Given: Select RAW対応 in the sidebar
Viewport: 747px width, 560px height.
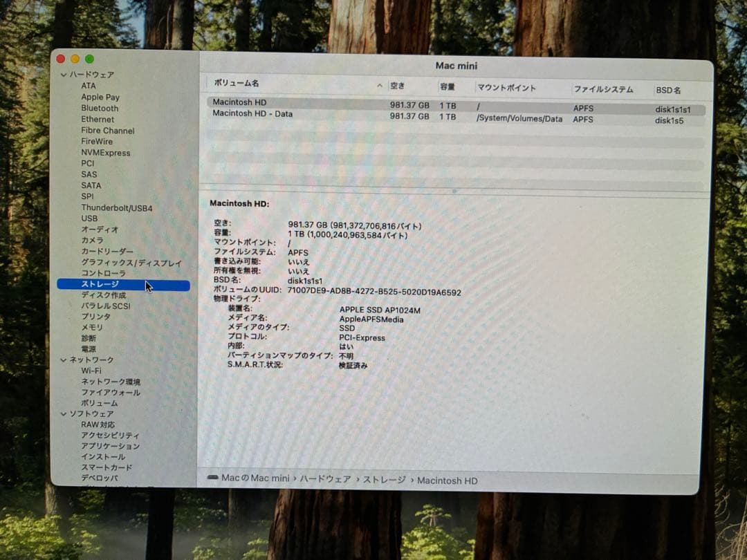Looking at the screenshot, I should click(x=98, y=424).
